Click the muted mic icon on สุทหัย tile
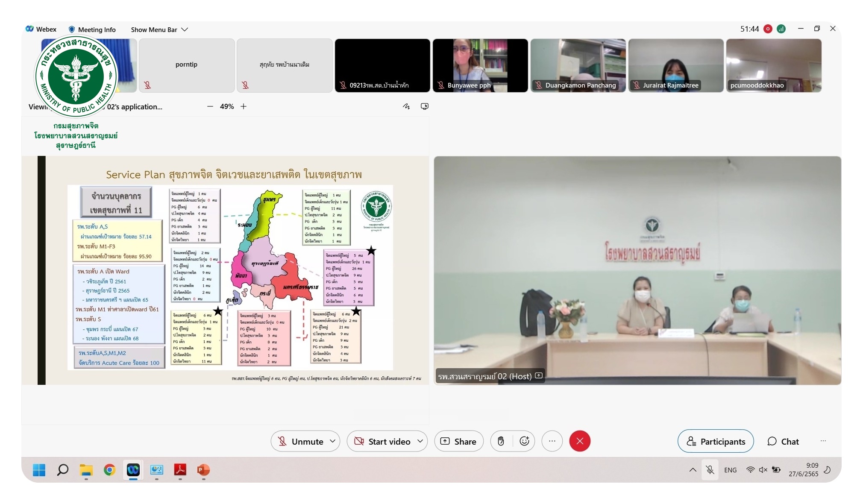The image size is (863, 504). [x=245, y=85]
